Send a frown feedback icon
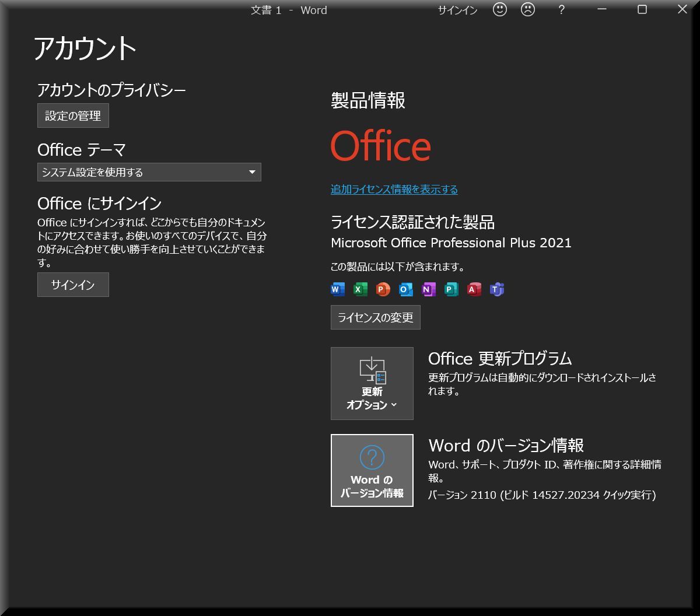Viewport: 700px width, 616px height. (x=528, y=9)
